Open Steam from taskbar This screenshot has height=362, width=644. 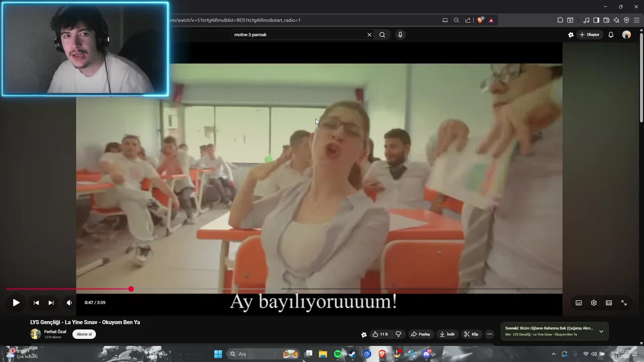coord(352,354)
